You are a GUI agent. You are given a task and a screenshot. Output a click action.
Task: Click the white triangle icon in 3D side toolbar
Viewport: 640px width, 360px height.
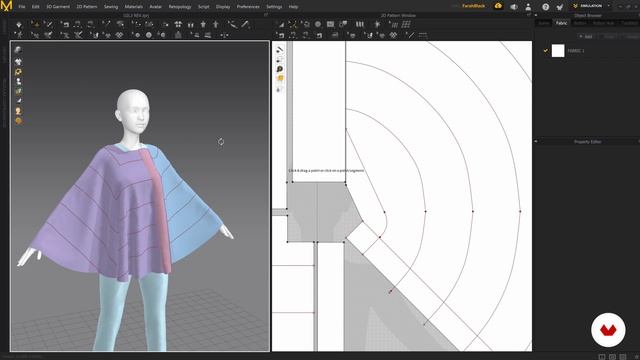coord(18,100)
